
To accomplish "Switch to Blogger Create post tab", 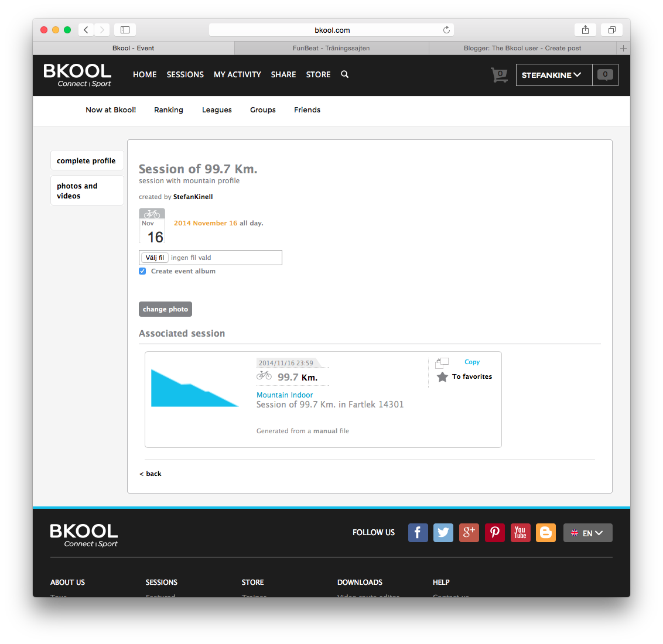I will tap(522, 48).
